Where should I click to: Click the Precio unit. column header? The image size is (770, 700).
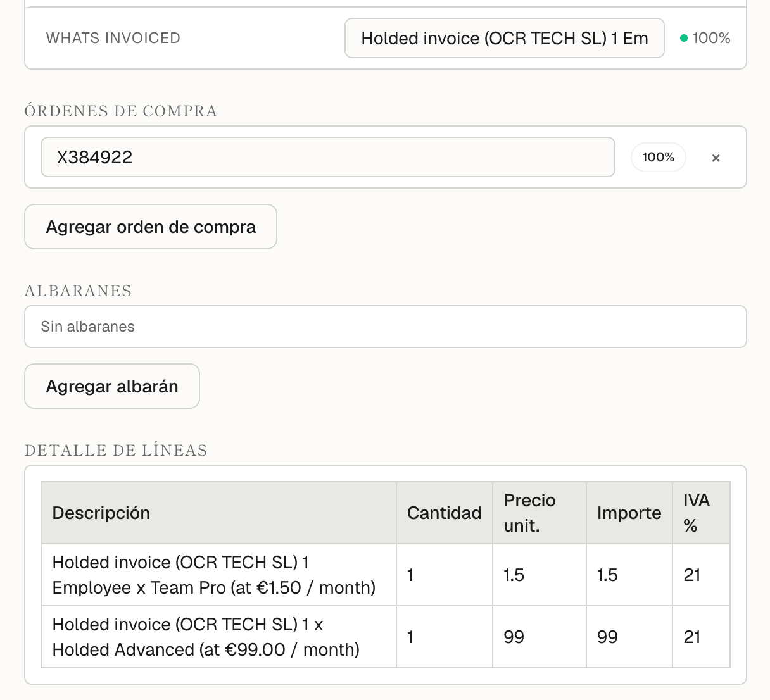(x=540, y=513)
